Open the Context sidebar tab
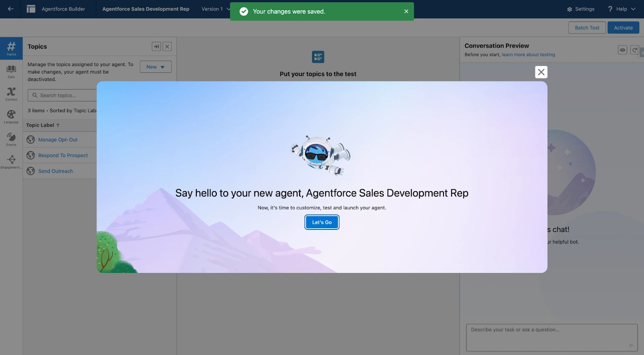 (x=11, y=94)
